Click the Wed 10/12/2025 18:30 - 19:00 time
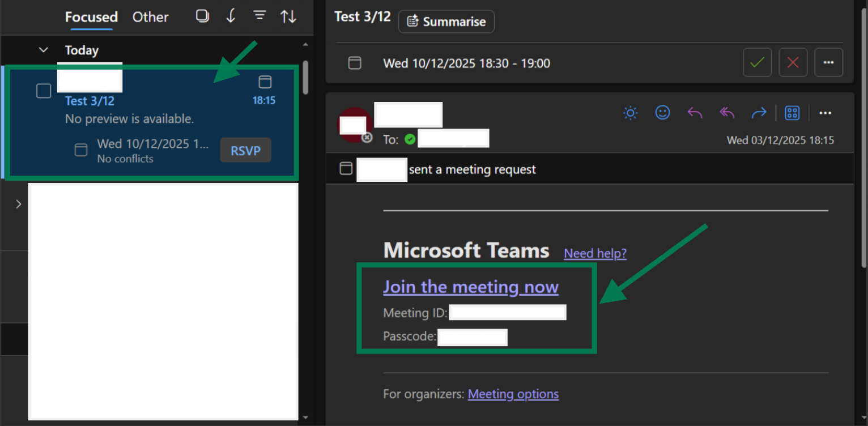This screenshot has height=426, width=868. click(467, 63)
